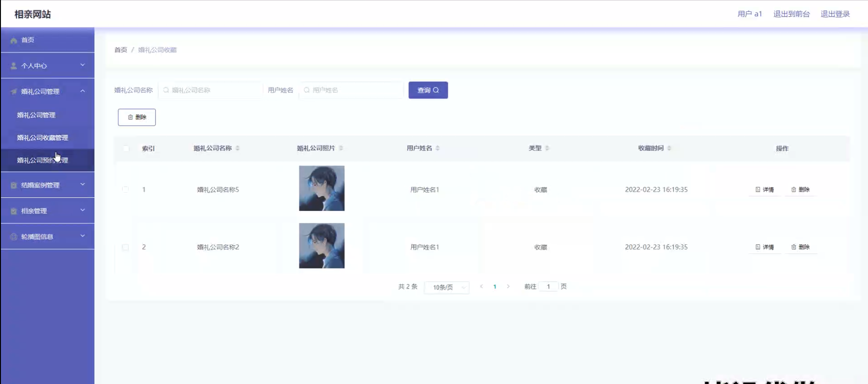Expand 结婚案例管理 menu chevron
Viewport: 868px width, 384px height.
[x=83, y=184]
